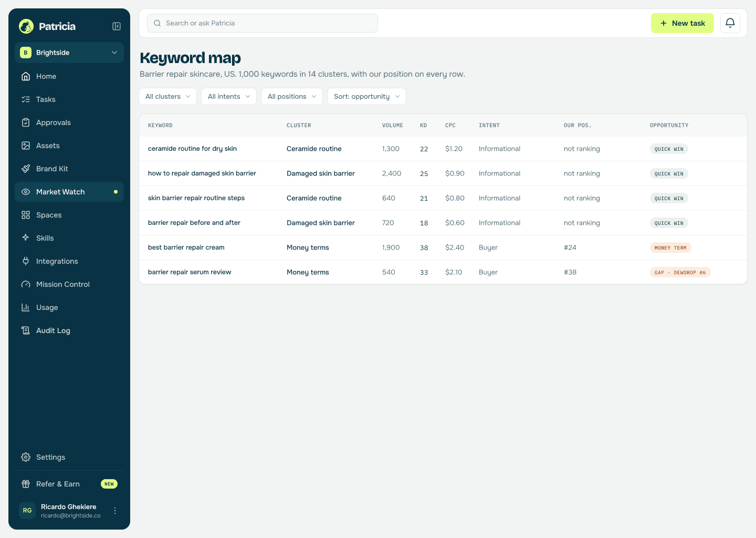Click the Assets image icon
Viewport: 756px width, 538px height.
point(26,146)
